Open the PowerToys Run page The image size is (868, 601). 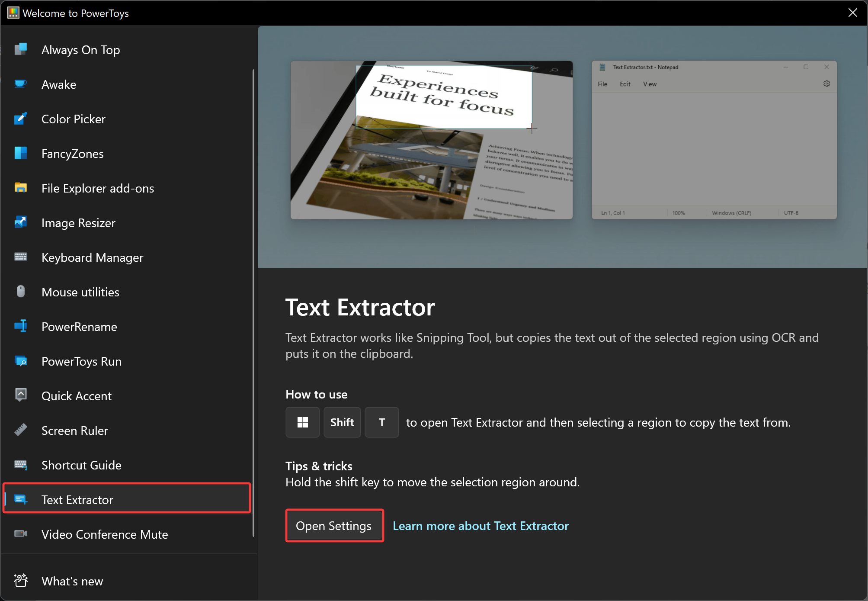tap(126, 361)
